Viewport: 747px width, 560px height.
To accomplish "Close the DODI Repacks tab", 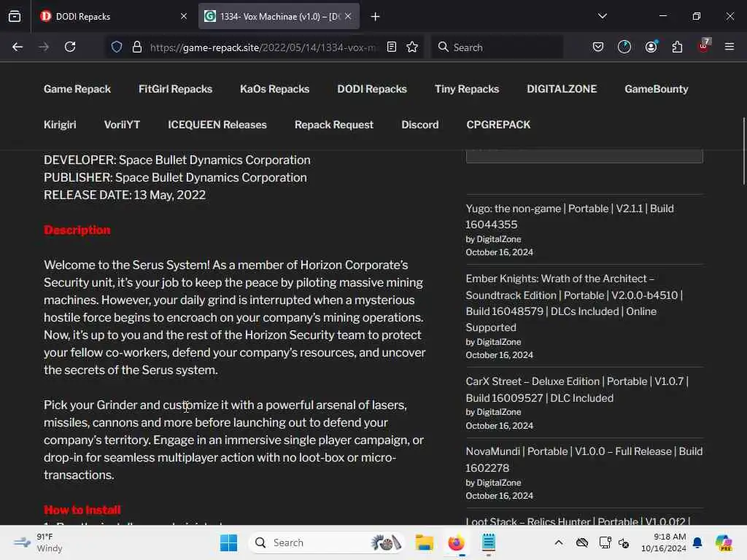I will point(184,16).
